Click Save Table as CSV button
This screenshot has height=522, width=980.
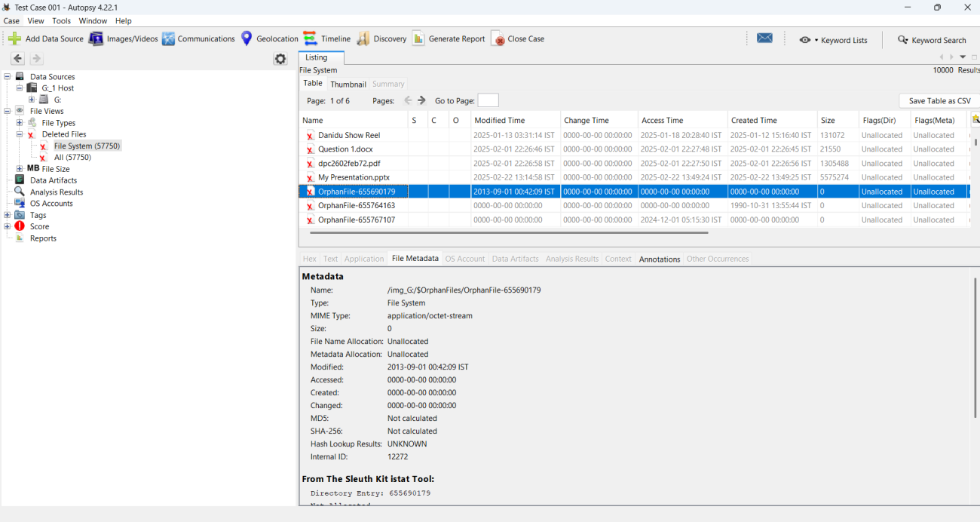click(x=939, y=100)
